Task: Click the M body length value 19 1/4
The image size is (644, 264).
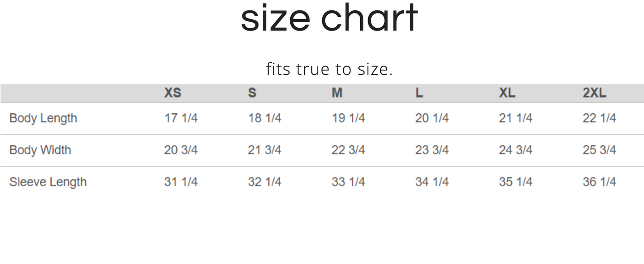Action: (348, 118)
